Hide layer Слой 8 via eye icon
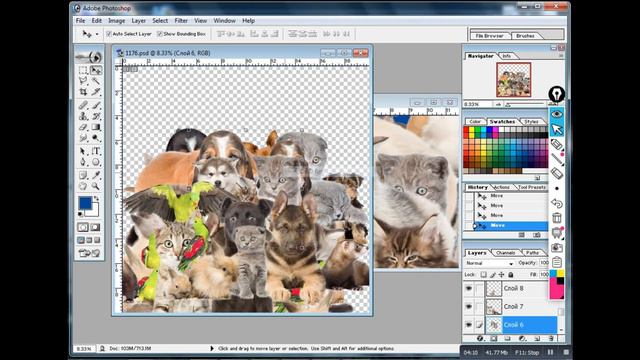The image size is (640, 360). coord(469,289)
